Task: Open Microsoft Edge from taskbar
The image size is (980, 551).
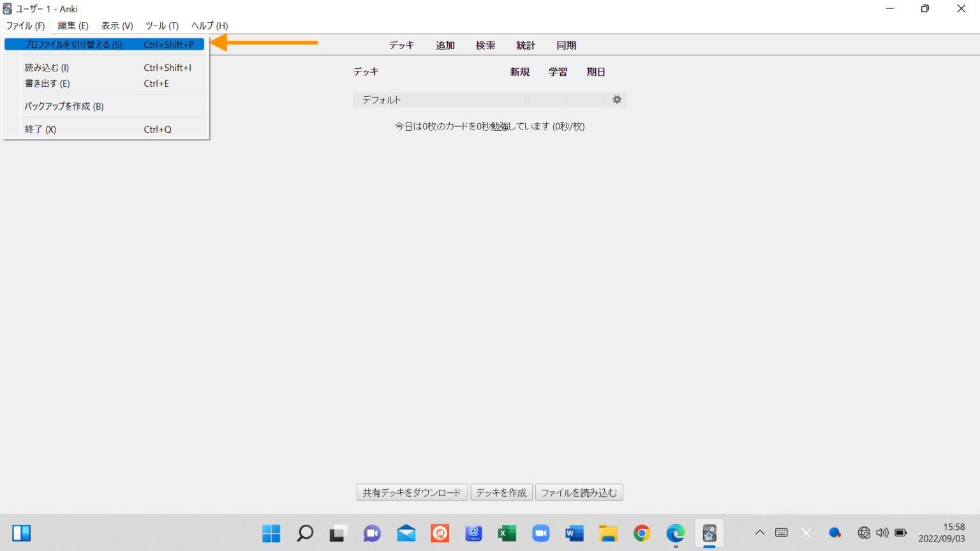Action: point(675,533)
